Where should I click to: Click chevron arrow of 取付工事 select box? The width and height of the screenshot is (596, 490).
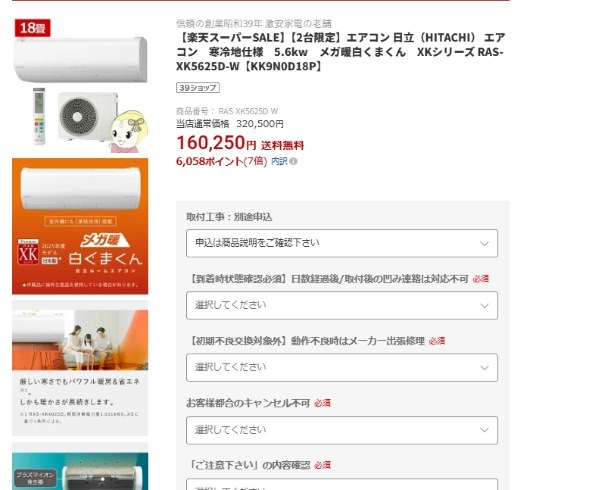(x=484, y=243)
